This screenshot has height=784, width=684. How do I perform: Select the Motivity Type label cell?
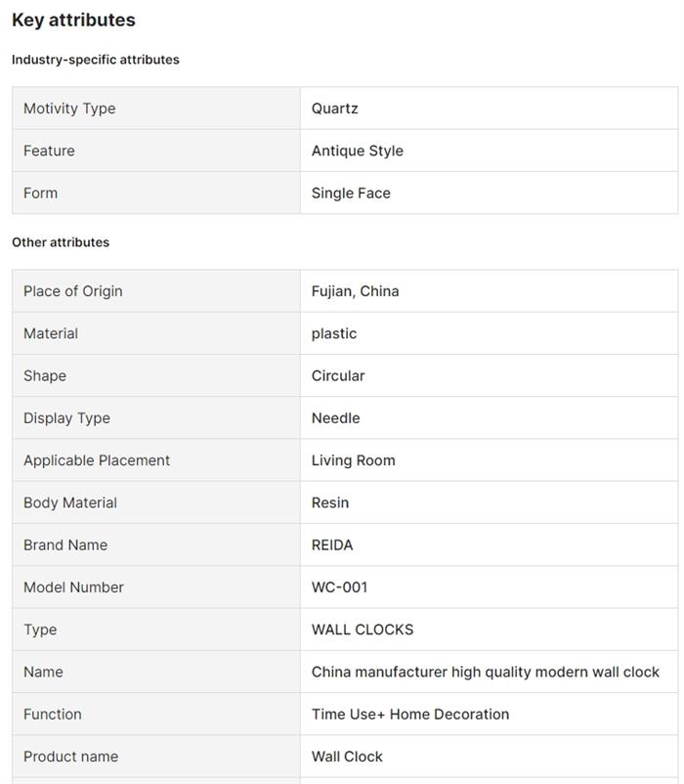69,109
